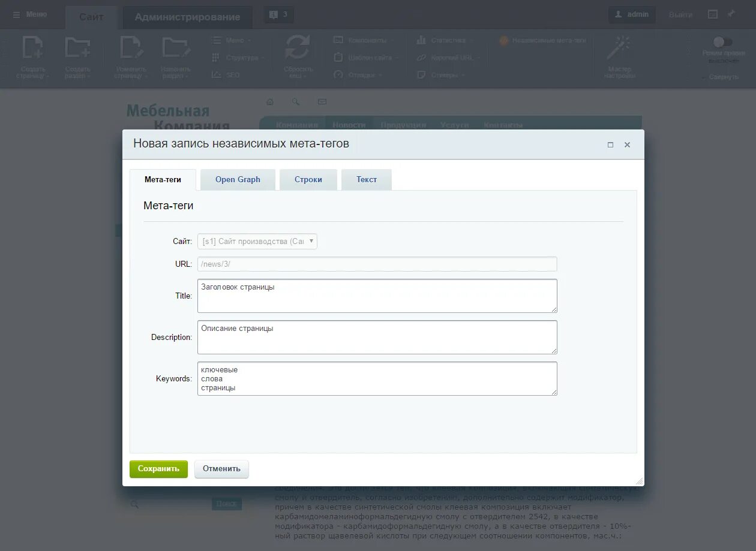Click the Короткий URL link icon
Image resolution: width=756 pixels, height=551 pixels.
click(x=421, y=58)
